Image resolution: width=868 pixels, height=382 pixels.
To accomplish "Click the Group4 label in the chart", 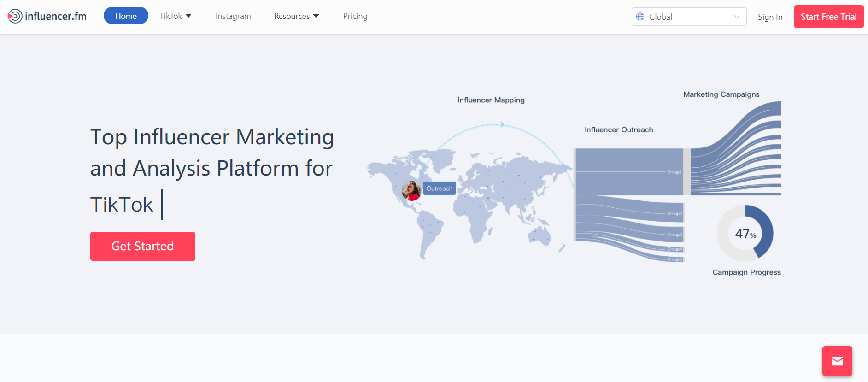I will tap(674, 249).
